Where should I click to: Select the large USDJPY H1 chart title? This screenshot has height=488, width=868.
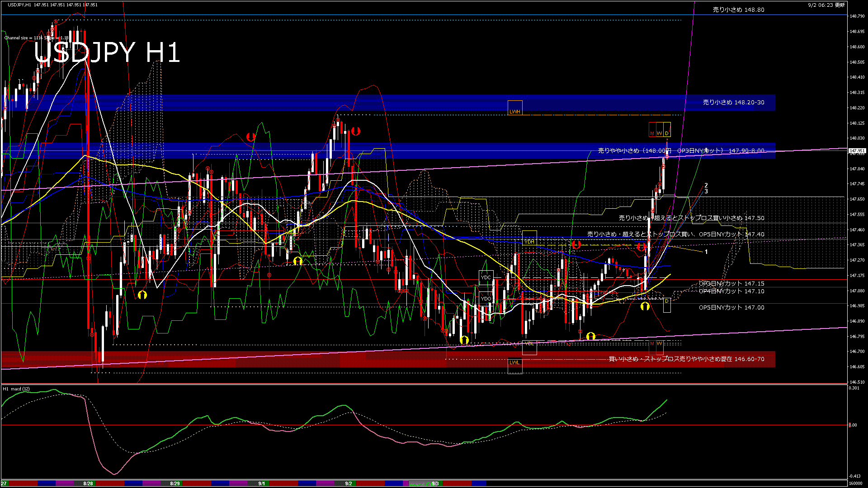[107, 52]
